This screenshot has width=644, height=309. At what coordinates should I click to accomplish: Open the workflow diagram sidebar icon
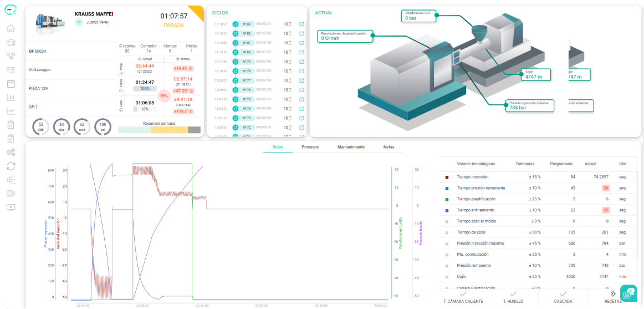pyautogui.click(x=11, y=56)
